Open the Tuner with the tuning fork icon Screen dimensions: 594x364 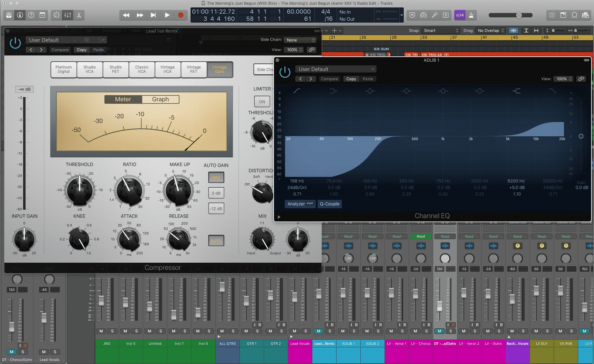434,15
